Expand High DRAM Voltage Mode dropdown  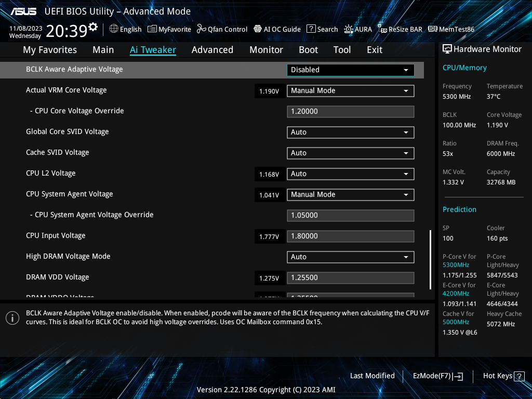point(351,257)
